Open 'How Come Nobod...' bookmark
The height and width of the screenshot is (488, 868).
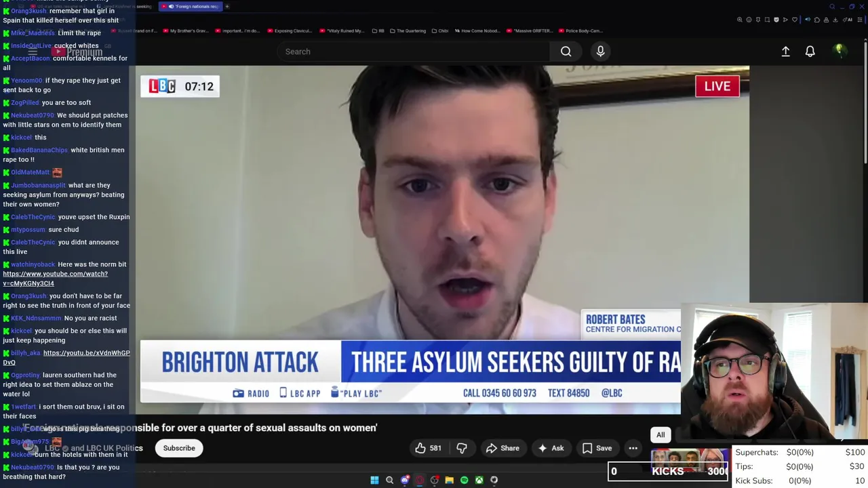479,30
